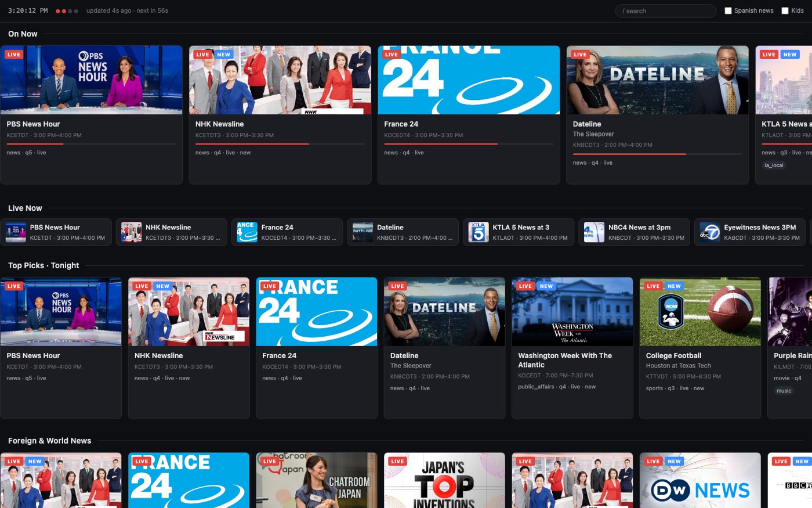Screen dimensions: 812x508
Task: Enable the Spanish news checkbox
Action: point(728,10)
